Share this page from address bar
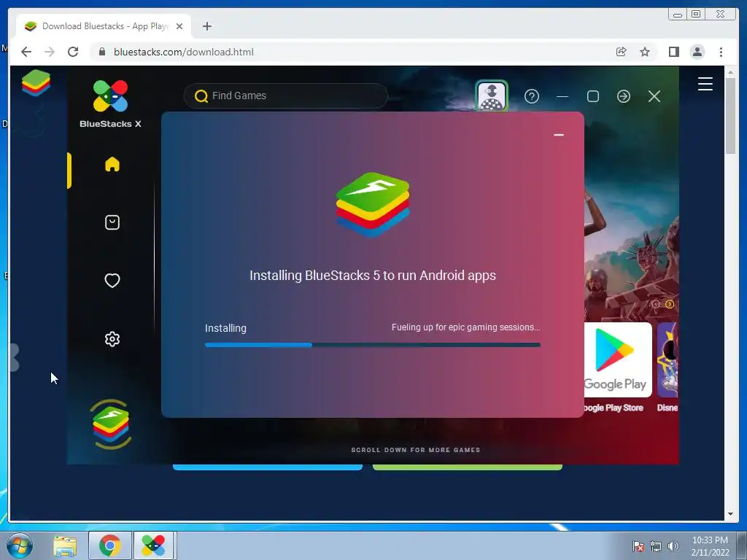The width and height of the screenshot is (747, 560). pos(622,52)
